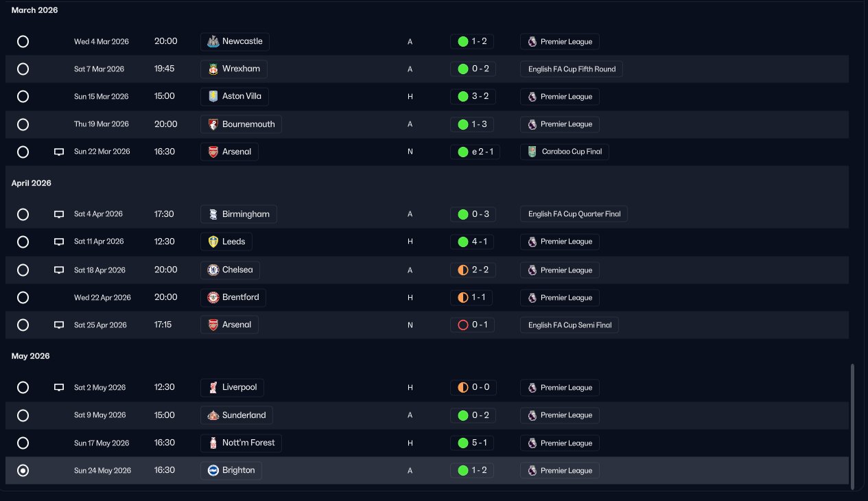Click the Carabao Cup trophy icon
Viewport: 868px width, 501px height.
point(532,152)
